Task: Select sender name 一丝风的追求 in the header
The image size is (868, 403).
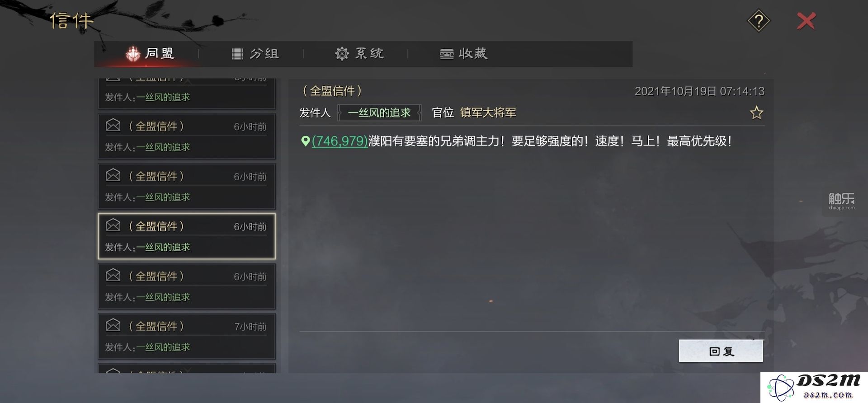Action: pos(379,112)
